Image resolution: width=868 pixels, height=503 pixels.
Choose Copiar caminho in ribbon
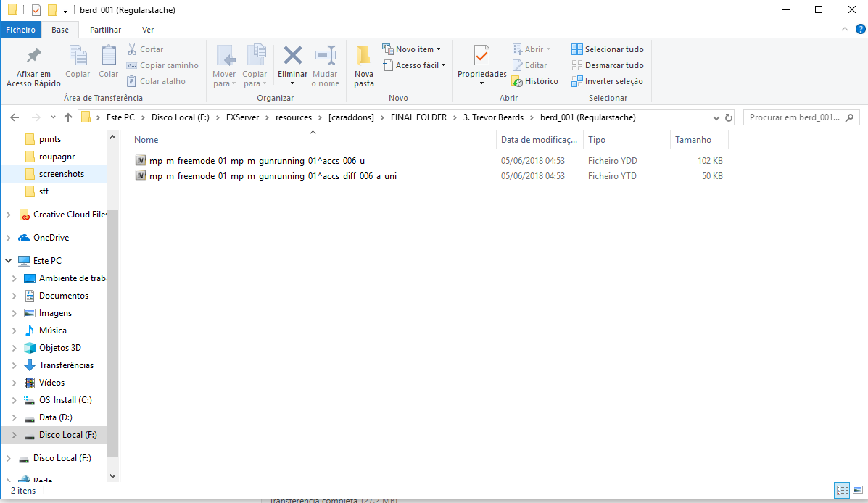[x=162, y=65]
